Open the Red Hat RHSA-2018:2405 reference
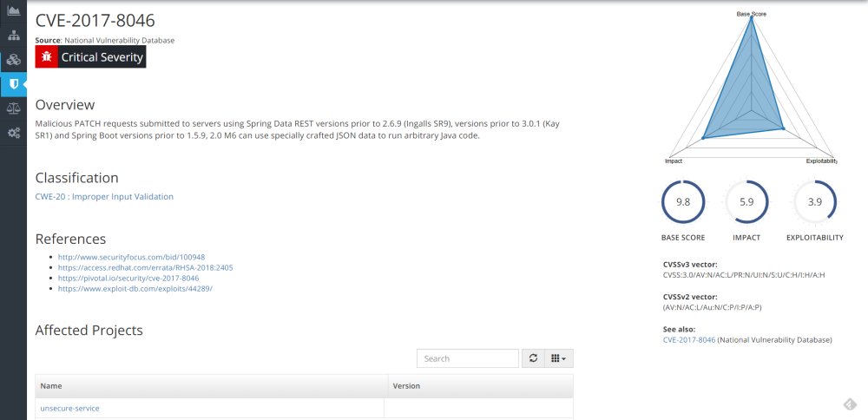 (x=145, y=267)
